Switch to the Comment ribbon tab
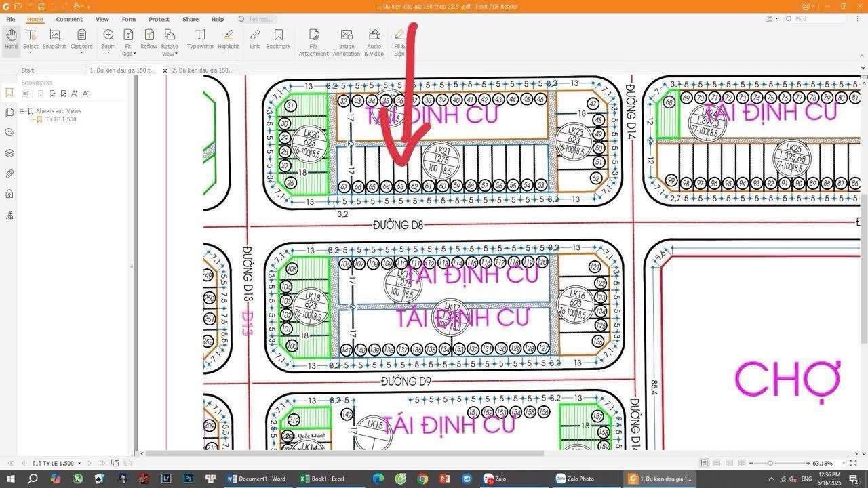 pos(68,19)
